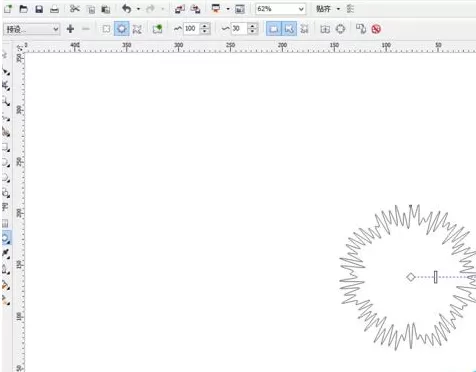Open the options icon beside 贴齐
This screenshot has height=372, width=476.
click(350, 9)
